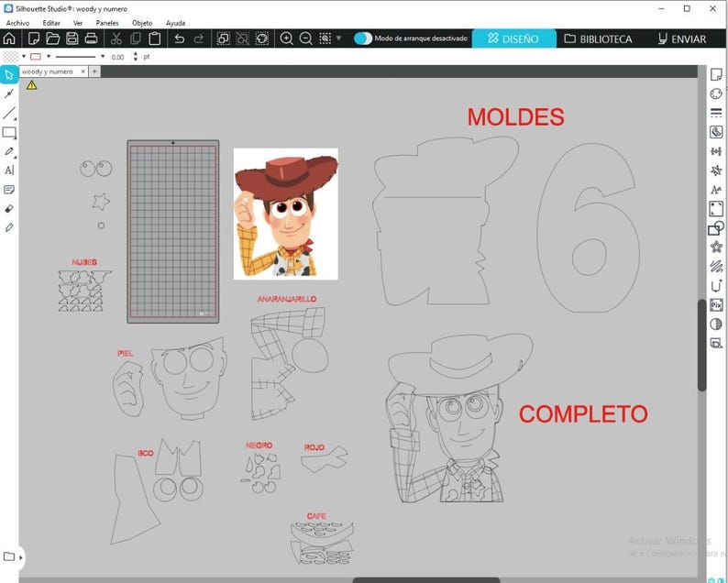Activate the Text tool
728x583 pixels.
tap(9, 170)
